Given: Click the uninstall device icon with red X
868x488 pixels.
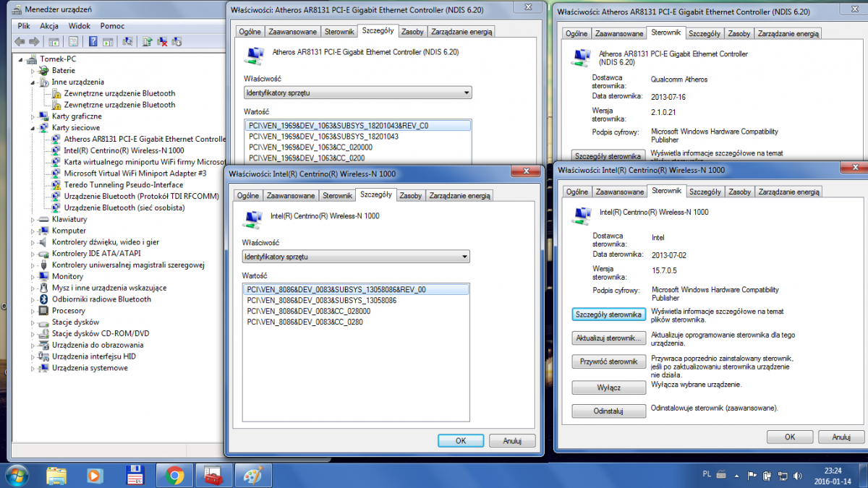Looking at the screenshot, I should [163, 42].
